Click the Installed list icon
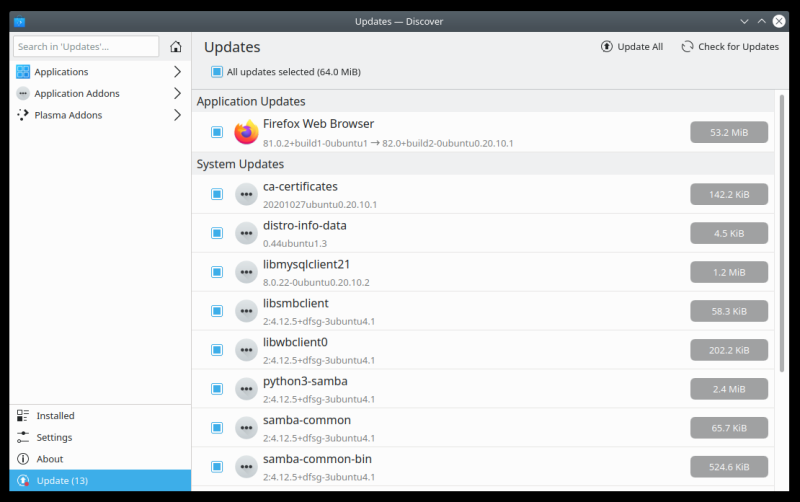 pos(23,415)
